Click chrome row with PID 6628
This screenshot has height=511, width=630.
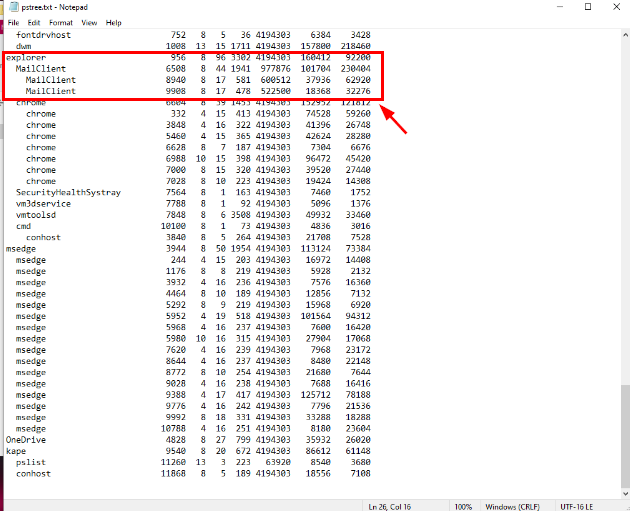[198, 147]
